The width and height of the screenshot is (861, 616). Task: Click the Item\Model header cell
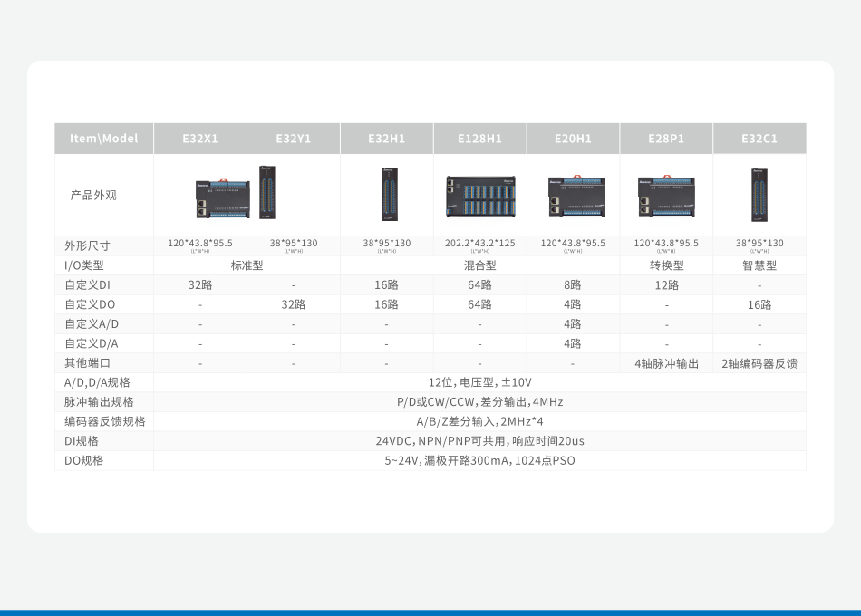(x=104, y=139)
